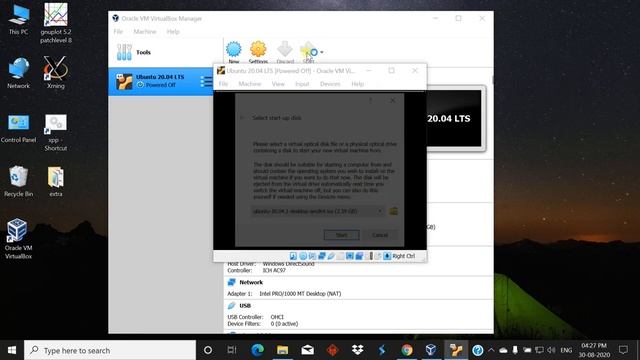Image resolution: width=640 pixels, height=360 pixels.
Task: Click the network indicator in VM status bar
Action: point(322,256)
